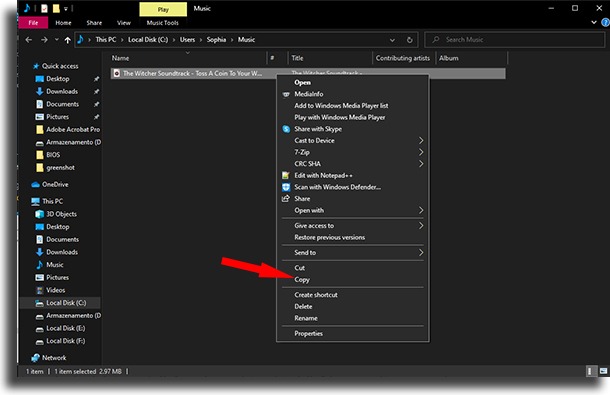Open the greenshot folder in sidebar

coord(60,167)
